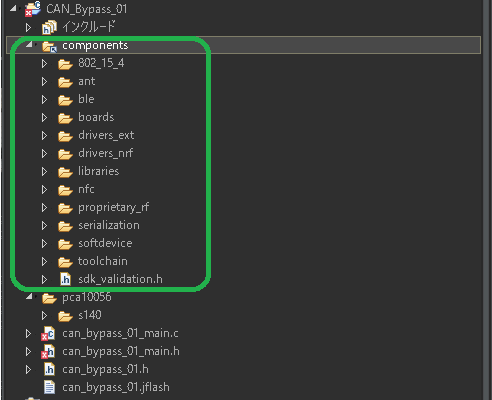Collapse the pca10056 folder

coord(29,296)
